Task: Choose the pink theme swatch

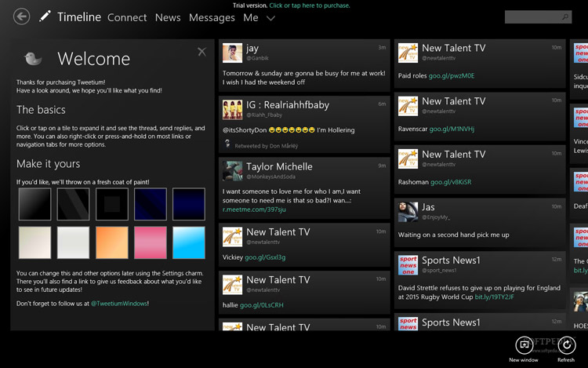Action: pyautogui.click(x=151, y=242)
